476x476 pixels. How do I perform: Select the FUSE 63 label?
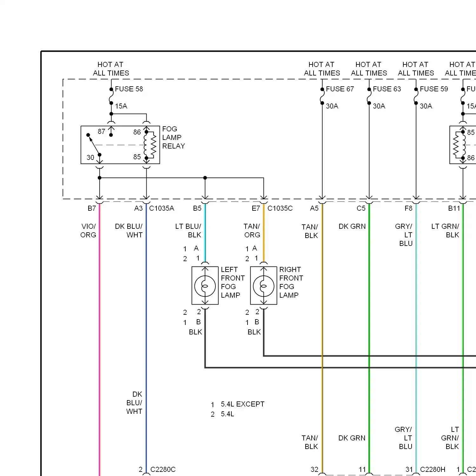[387, 89]
